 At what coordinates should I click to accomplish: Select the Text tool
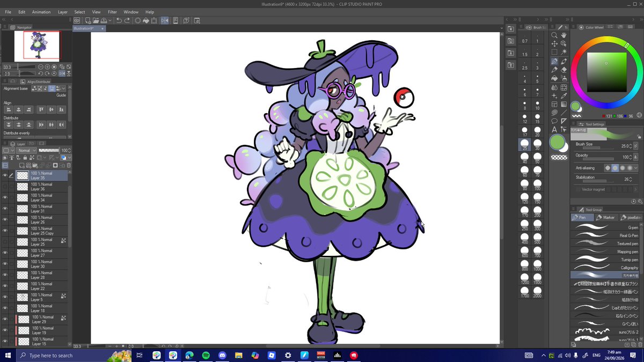click(x=554, y=129)
